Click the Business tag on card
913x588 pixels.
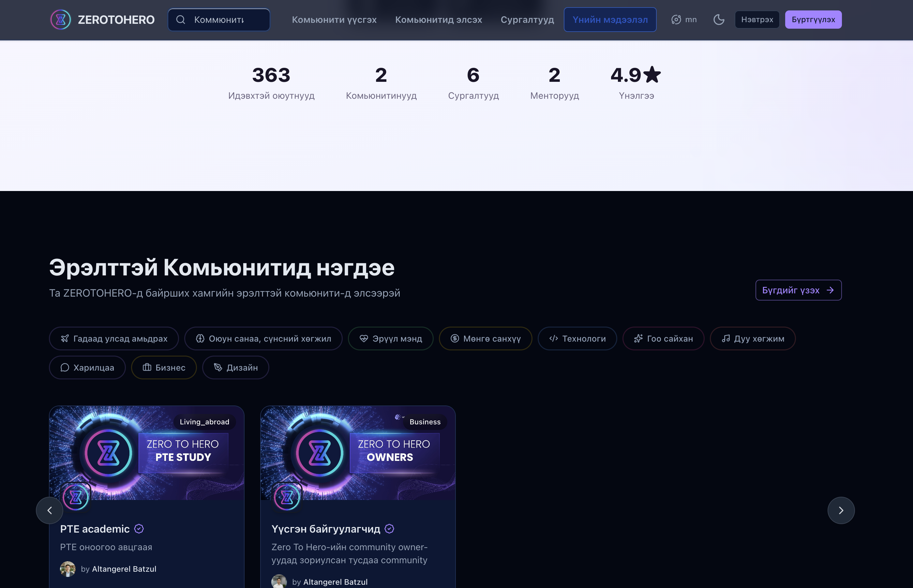tap(425, 422)
